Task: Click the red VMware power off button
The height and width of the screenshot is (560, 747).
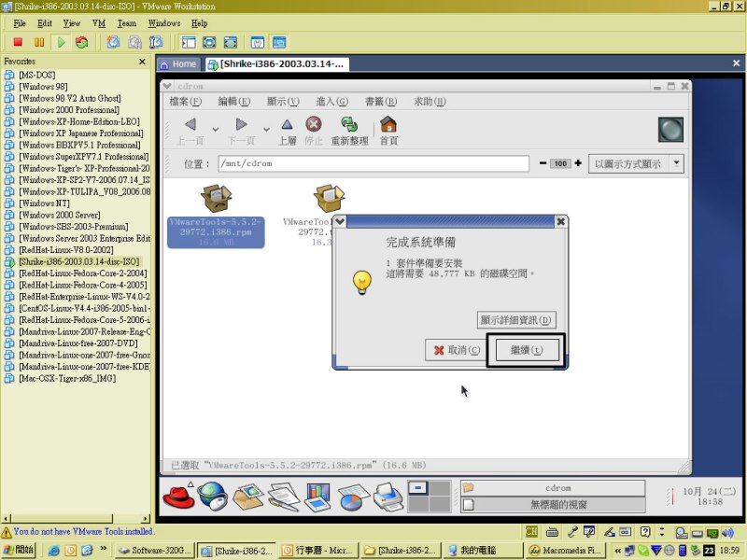Action: pos(18,42)
